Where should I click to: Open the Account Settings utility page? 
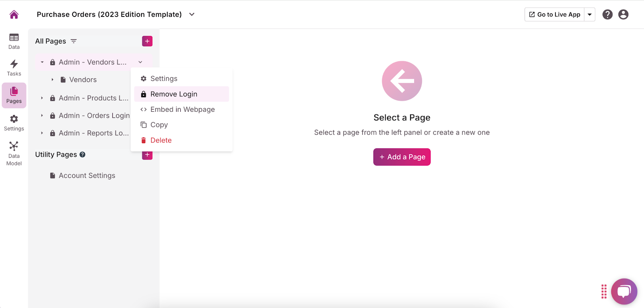click(x=87, y=176)
